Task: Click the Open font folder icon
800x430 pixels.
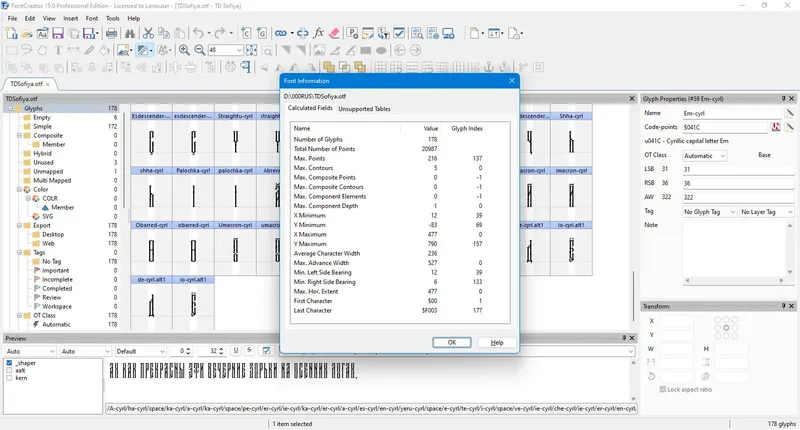Action: (27, 34)
